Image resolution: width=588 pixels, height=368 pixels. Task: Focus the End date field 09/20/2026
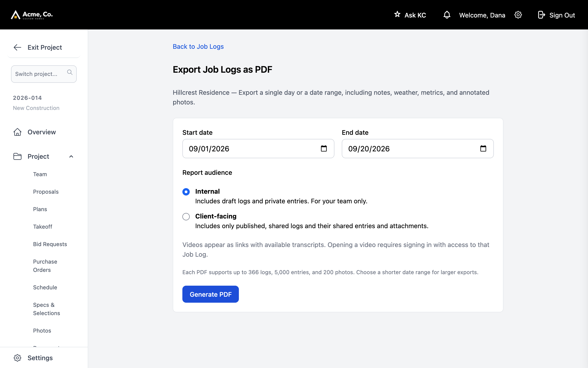click(418, 149)
